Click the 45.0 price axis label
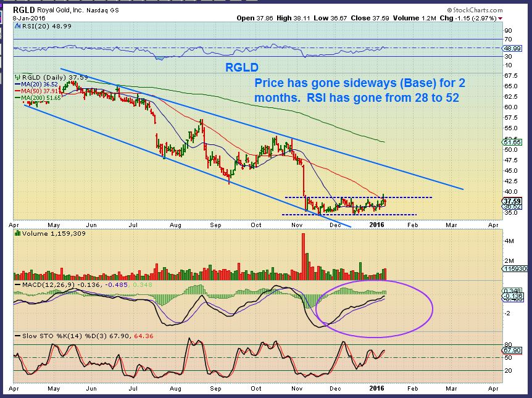Viewport: 532px width, 398px height. 511,170
